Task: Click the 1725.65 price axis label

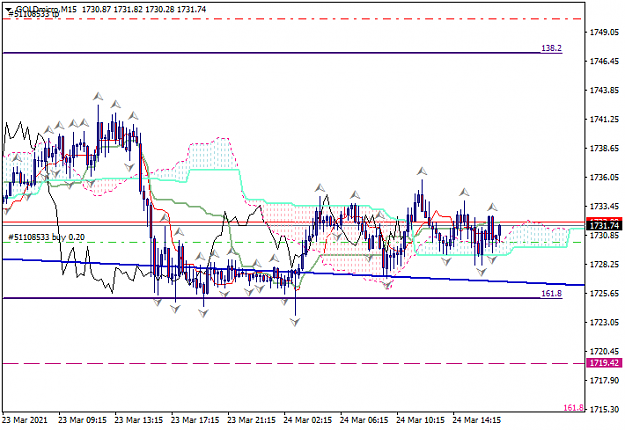Action: pyautogui.click(x=604, y=293)
